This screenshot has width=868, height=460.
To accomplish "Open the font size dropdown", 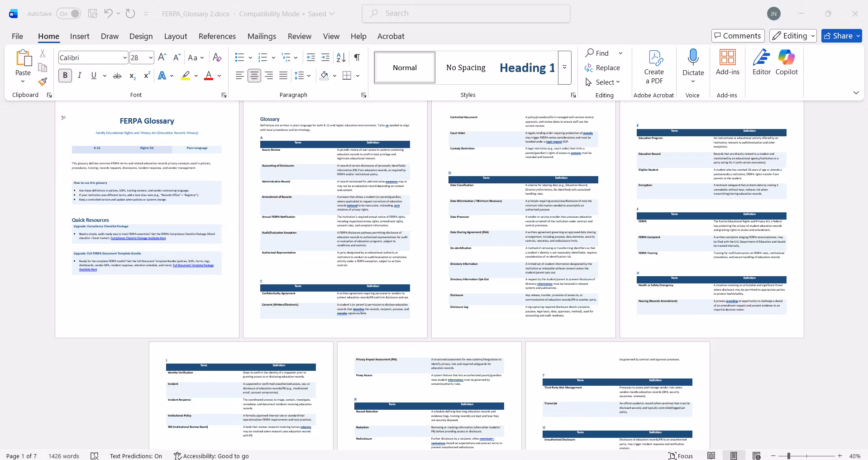I will [151, 57].
